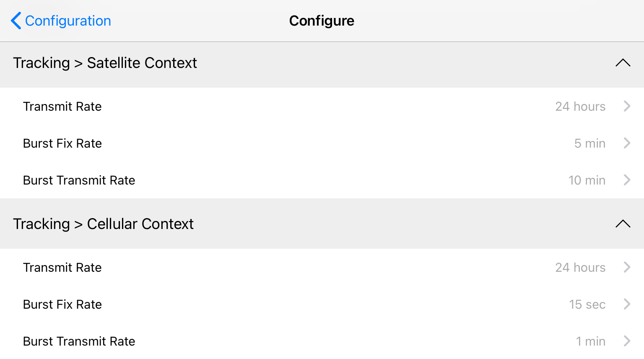Select the Configure title in the header
The width and height of the screenshot is (644, 359).
(322, 21)
